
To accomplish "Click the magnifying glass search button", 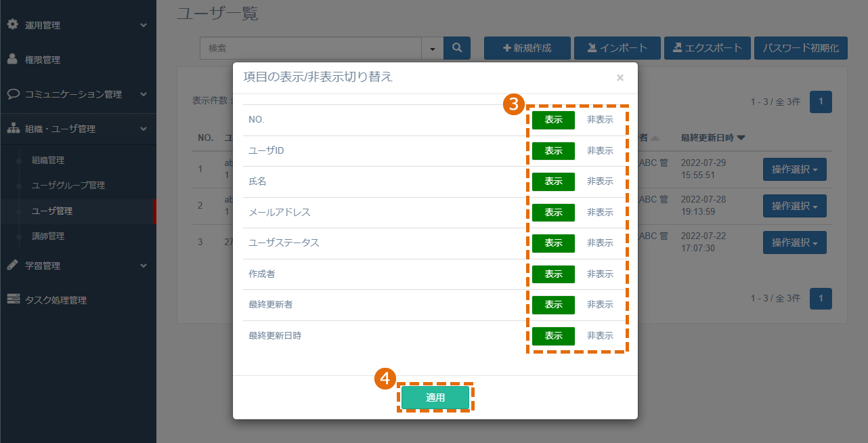I will tap(457, 48).
